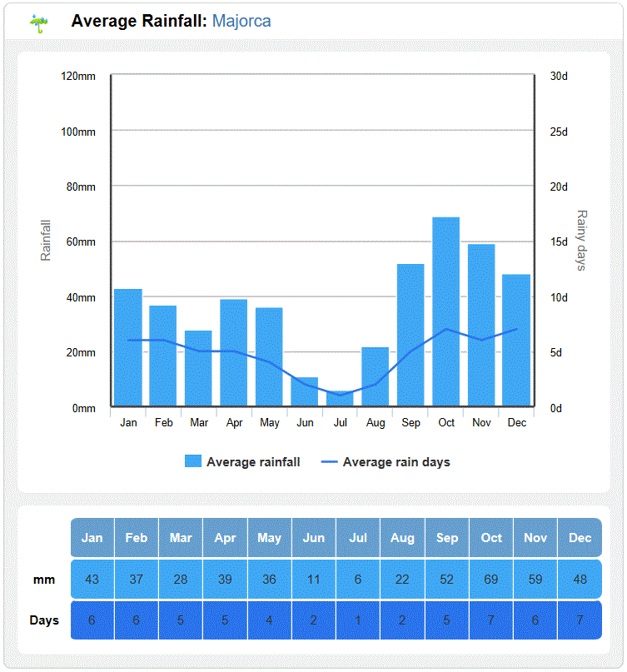Click the 4 days May cell

click(x=270, y=620)
